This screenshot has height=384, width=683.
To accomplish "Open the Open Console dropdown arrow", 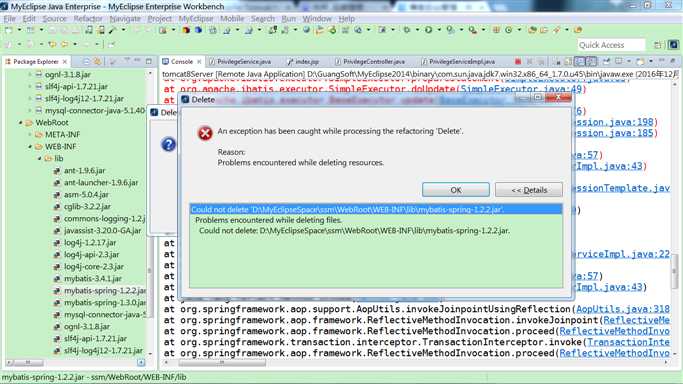I will 650,61.
